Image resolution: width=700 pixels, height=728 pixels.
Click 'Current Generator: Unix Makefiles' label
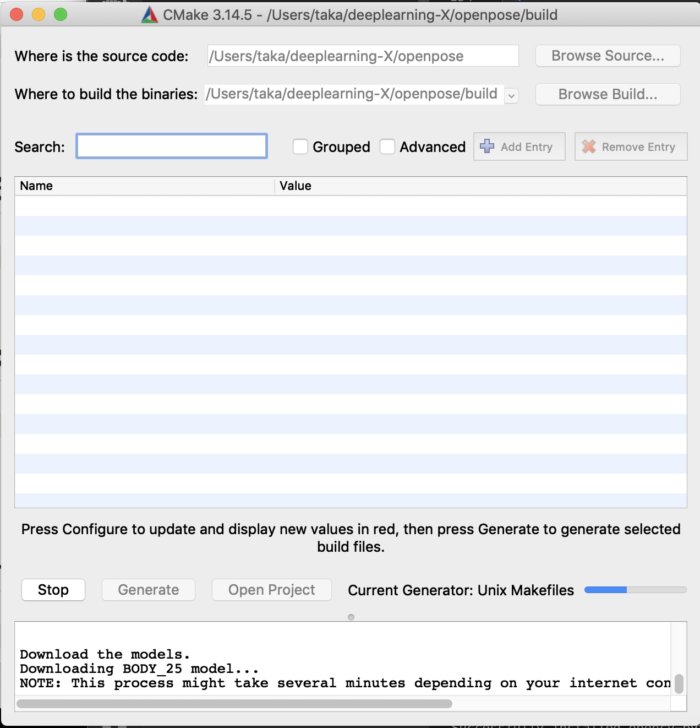461,590
